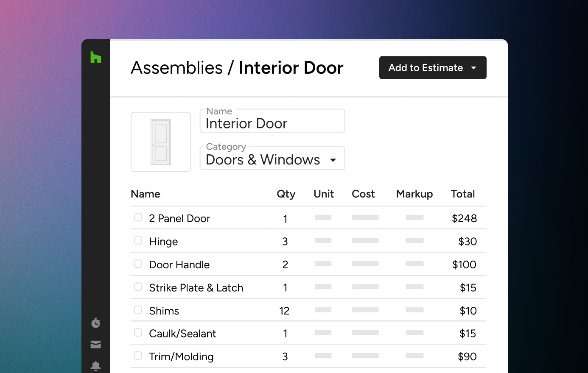Click the green Houzz logo icon
Screen dimensions: 588x373
(96, 57)
